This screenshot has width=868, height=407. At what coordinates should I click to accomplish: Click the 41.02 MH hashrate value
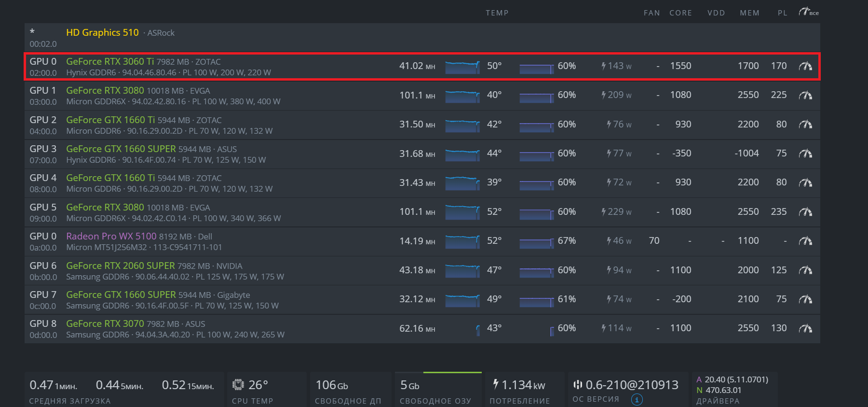pyautogui.click(x=417, y=66)
